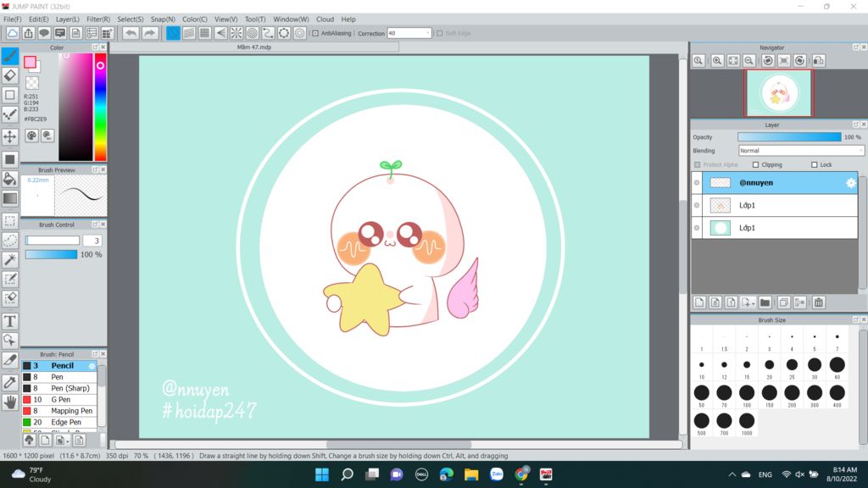
Task: Open settings gear on the @nnuyen layer
Action: pos(851,183)
